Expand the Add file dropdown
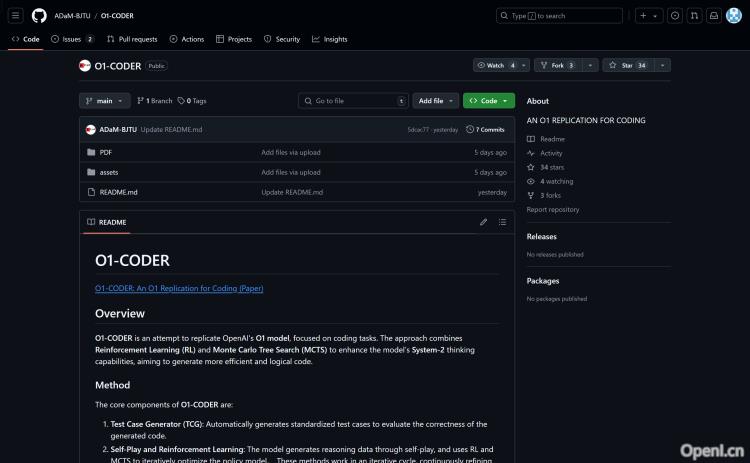Viewport: 750px width, 463px height. coord(435,101)
